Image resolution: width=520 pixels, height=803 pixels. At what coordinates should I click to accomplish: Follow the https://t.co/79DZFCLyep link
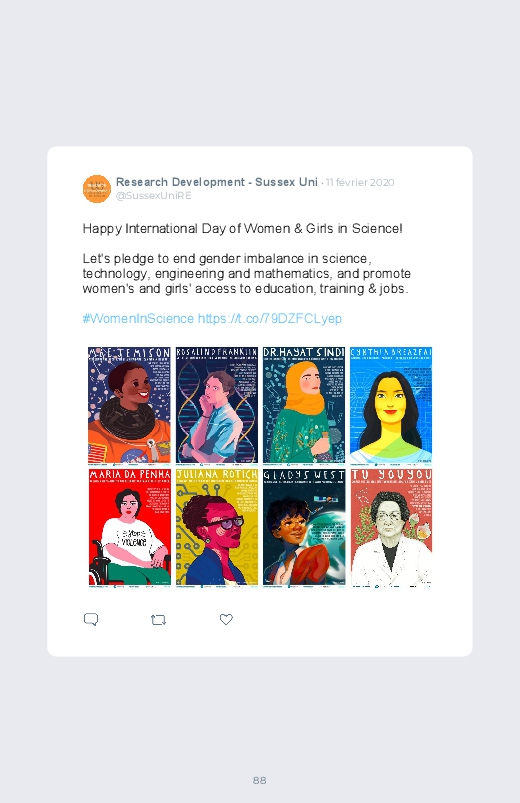[x=269, y=319]
